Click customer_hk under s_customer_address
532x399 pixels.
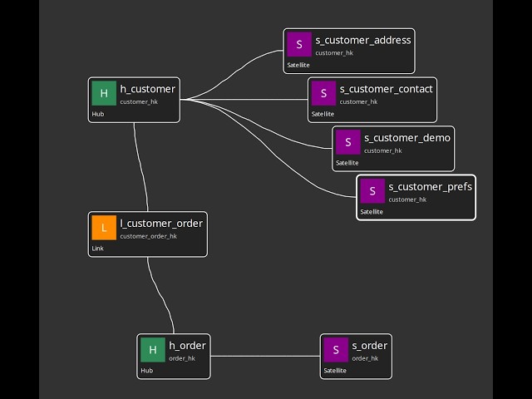tap(334, 53)
